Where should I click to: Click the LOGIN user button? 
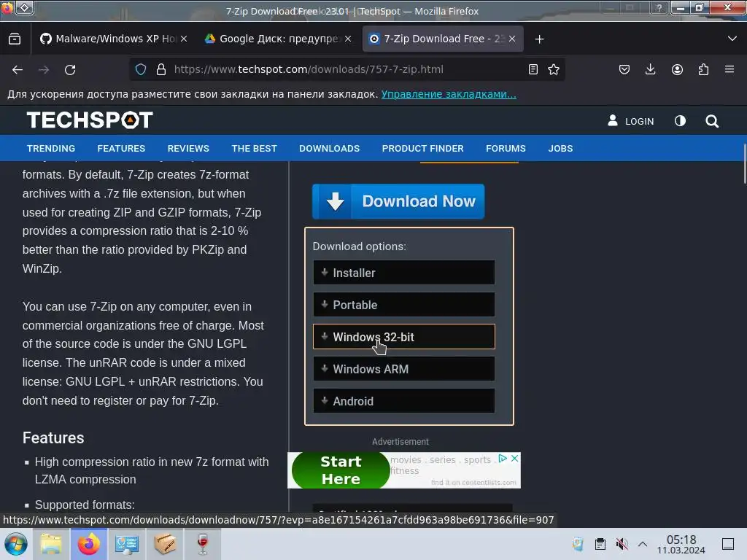tap(631, 121)
